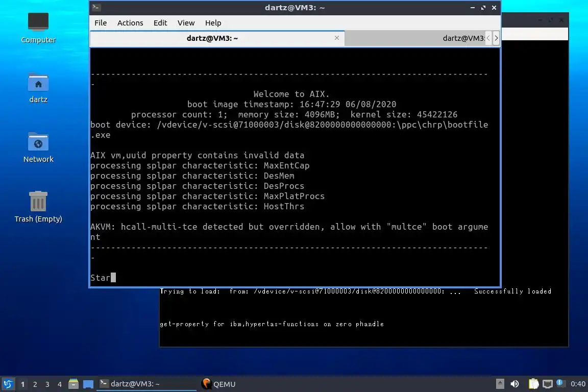
Task: Select the first dartz@VM3: ~ tab
Action: pos(212,38)
